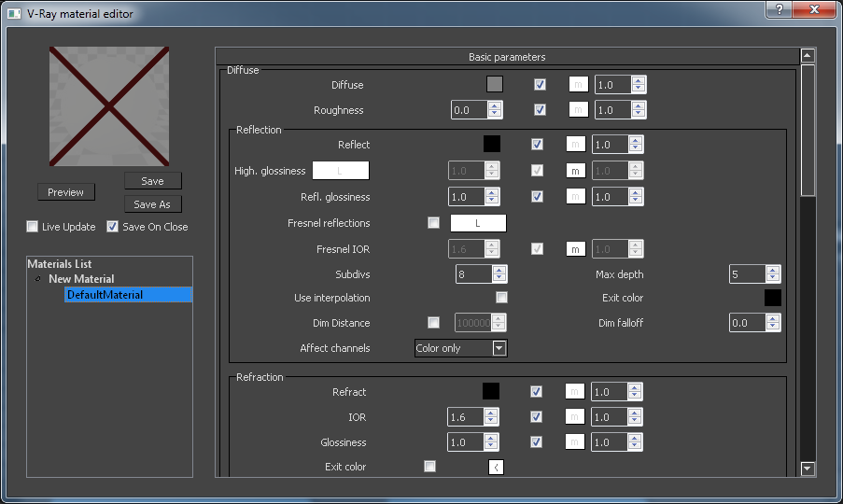Click Refl. glossiness value spinner arrows
843x504 pixels.
click(492, 197)
